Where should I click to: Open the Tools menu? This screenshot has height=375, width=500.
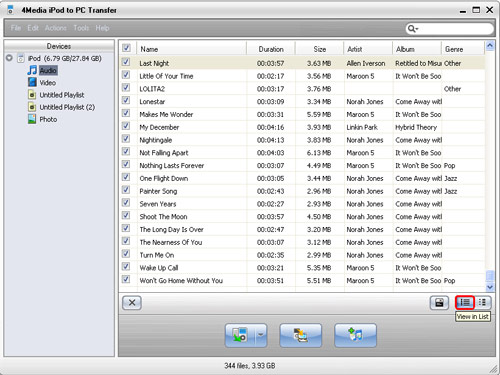point(81,28)
